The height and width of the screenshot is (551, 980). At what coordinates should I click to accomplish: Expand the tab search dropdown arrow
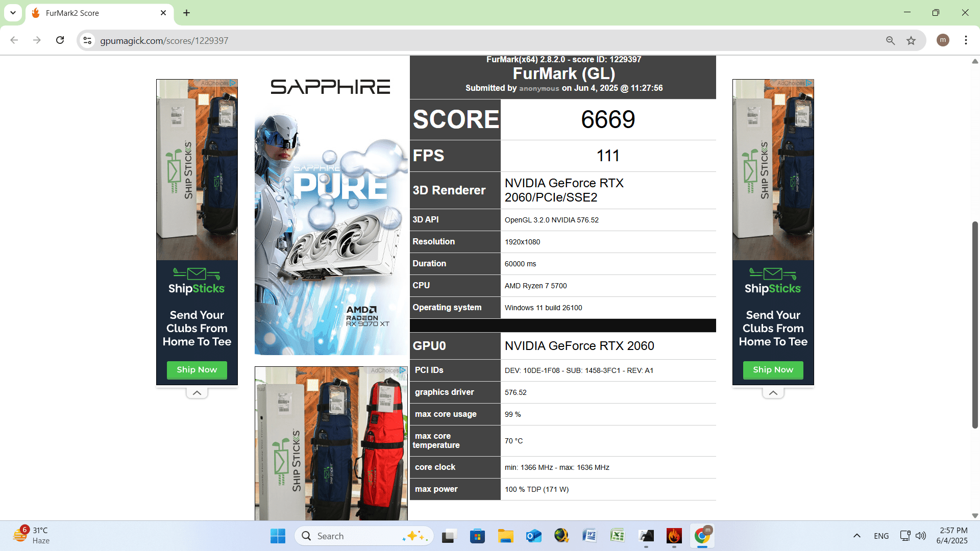[x=13, y=13]
